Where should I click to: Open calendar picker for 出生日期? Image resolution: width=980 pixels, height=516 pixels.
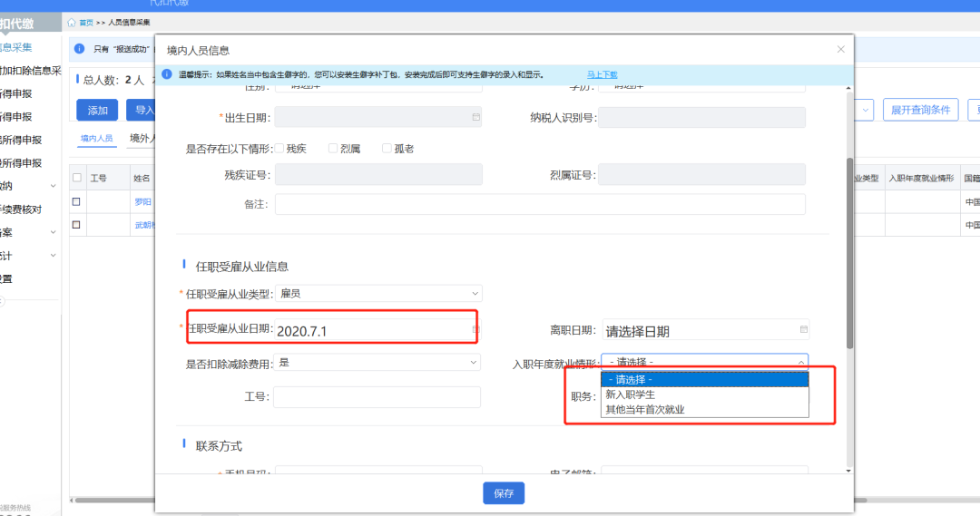click(x=475, y=117)
